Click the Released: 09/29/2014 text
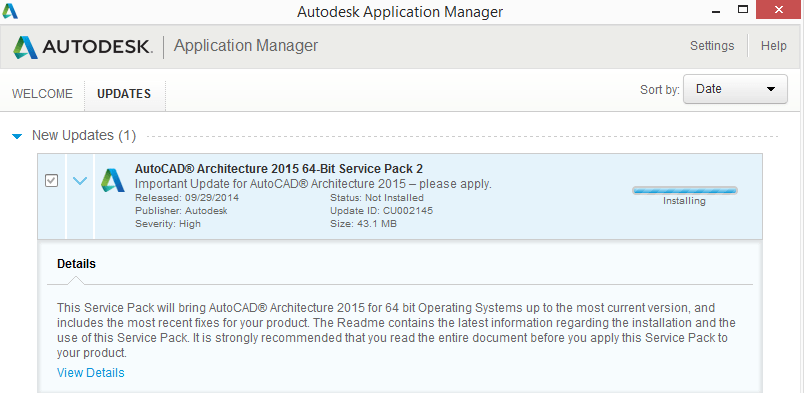The width and height of the screenshot is (804, 393). (x=187, y=198)
